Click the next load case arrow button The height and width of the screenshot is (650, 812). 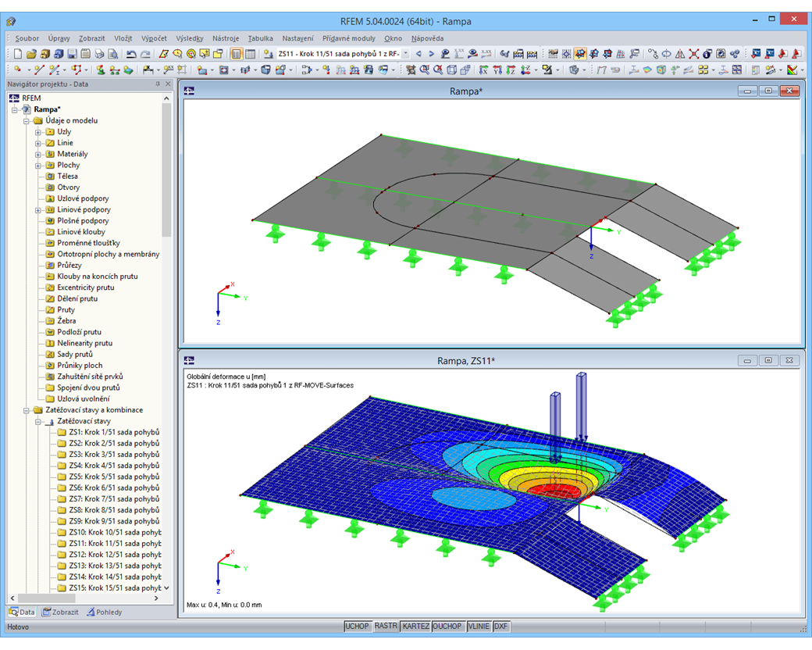(431, 55)
